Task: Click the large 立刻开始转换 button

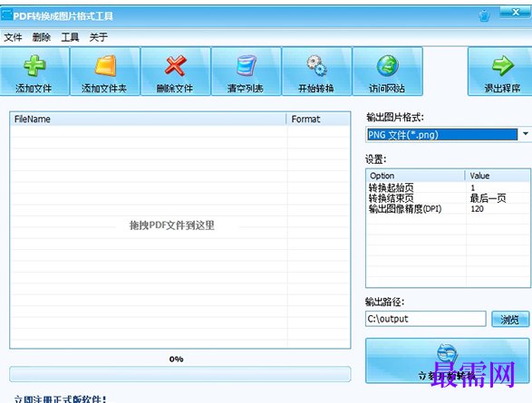Action: (447, 360)
